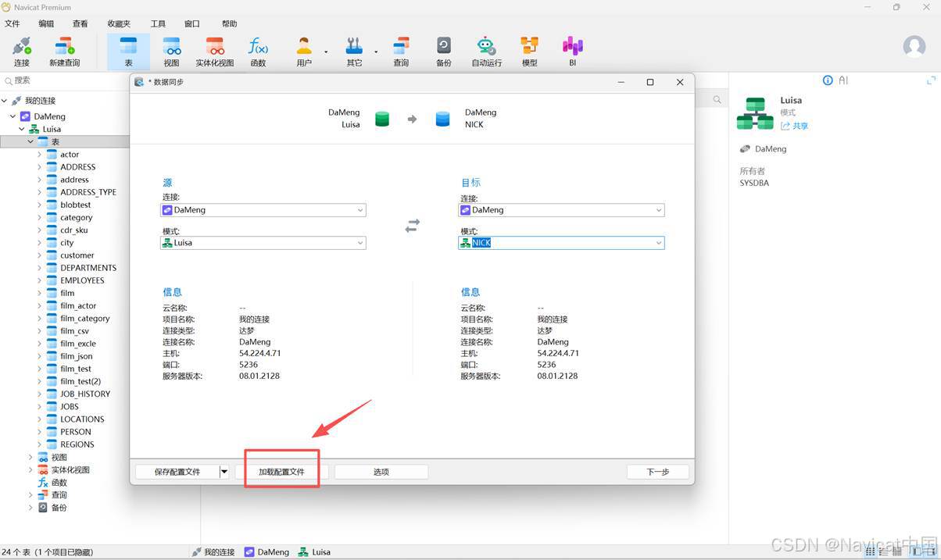Switch to the AI tab in right panel
Viewport: 941px width, 560px height.
pos(843,80)
